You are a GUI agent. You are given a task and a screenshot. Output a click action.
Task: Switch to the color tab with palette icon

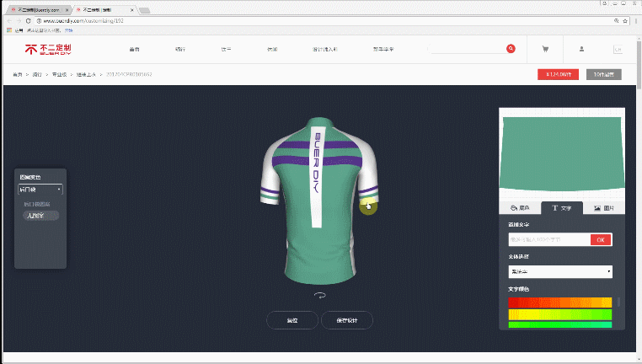pos(520,207)
